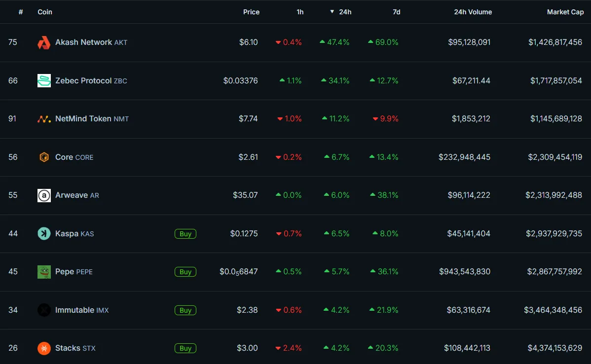
Task: Click the Stacks coin logo
Action: coord(44,348)
